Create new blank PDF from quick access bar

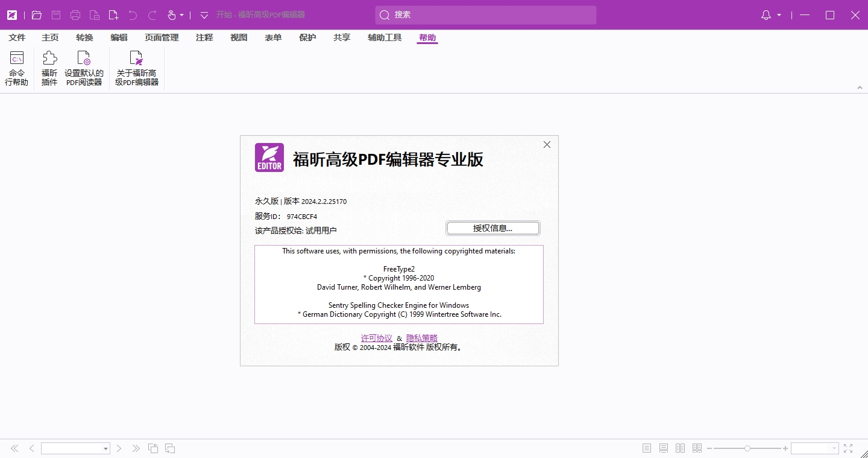click(x=113, y=15)
